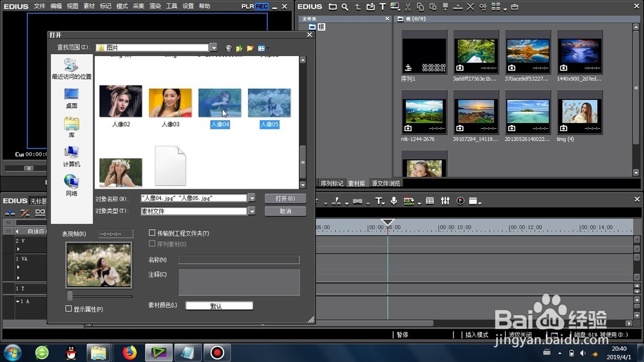Expand the object name dropdown arrow
The image size is (644, 362).
251,198
